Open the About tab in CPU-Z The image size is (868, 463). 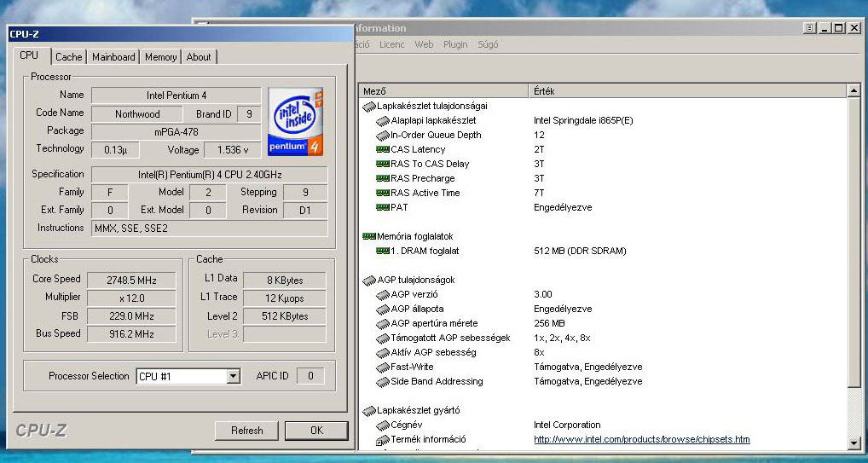198,57
